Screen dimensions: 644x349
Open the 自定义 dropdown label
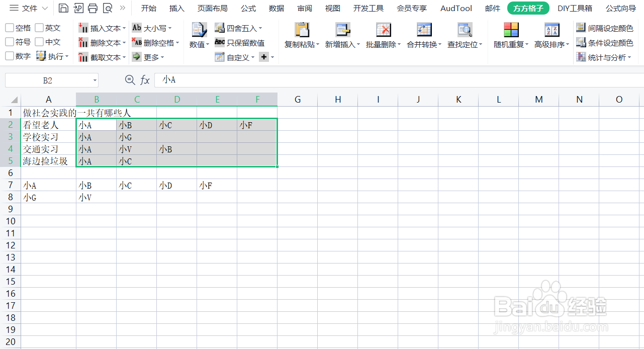(241, 57)
